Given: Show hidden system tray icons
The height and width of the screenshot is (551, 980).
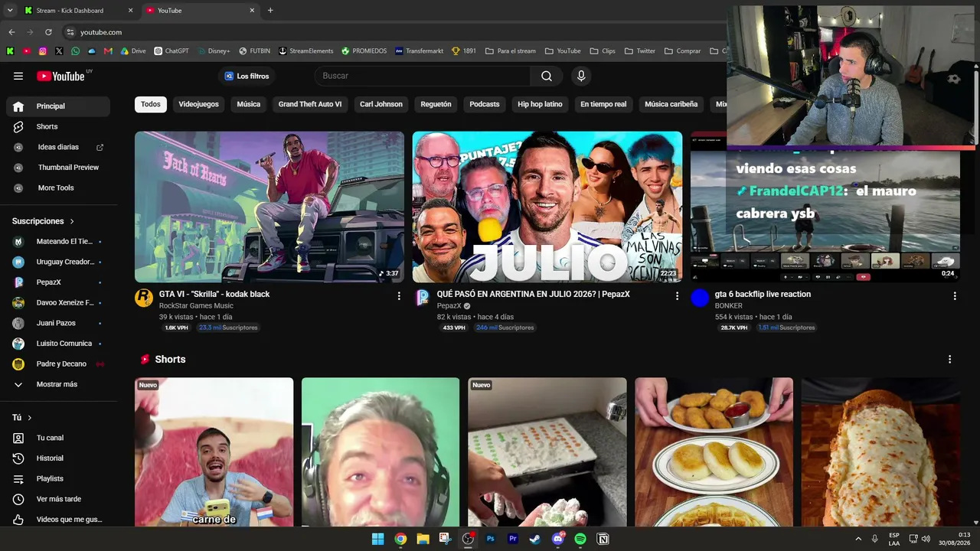Looking at the screenshot, I should [858, 539].
